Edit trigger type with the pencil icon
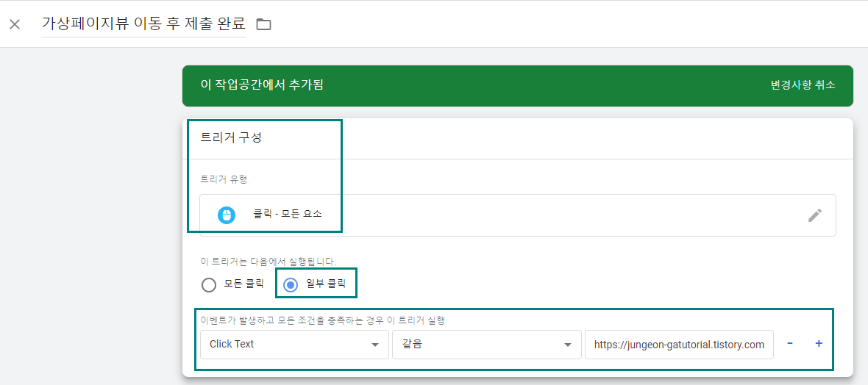This screenshot has height=385, width=868. tap(815, 215)
